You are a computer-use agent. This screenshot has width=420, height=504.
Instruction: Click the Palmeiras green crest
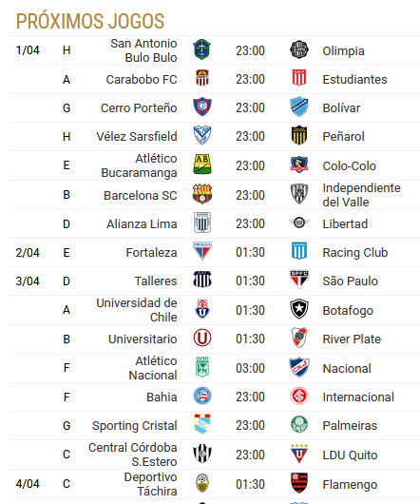click(x=299, y=425)
